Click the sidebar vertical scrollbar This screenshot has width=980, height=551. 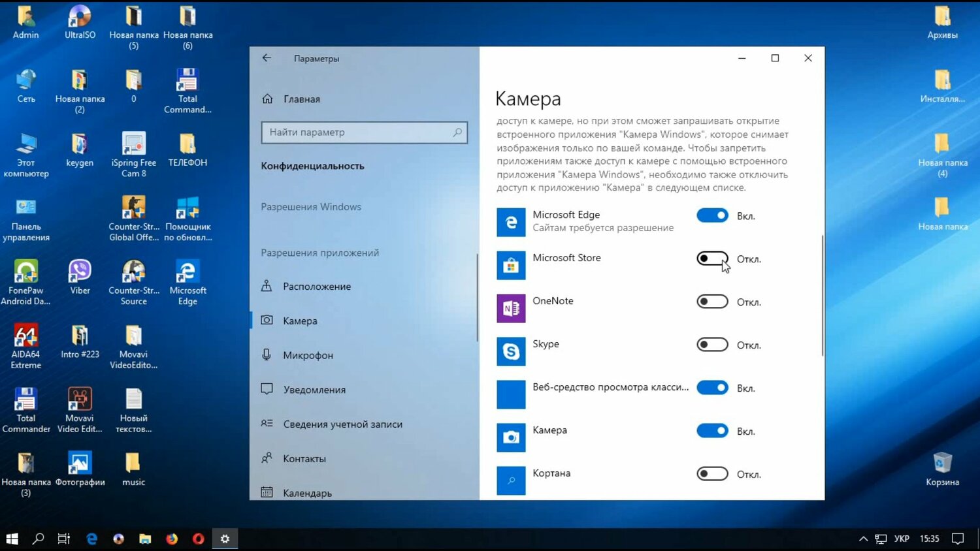(x=478, y=296)
